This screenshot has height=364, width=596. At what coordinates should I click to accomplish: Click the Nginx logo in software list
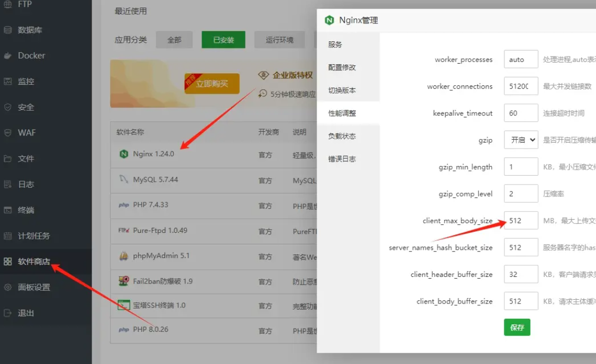tap(124, 154)
